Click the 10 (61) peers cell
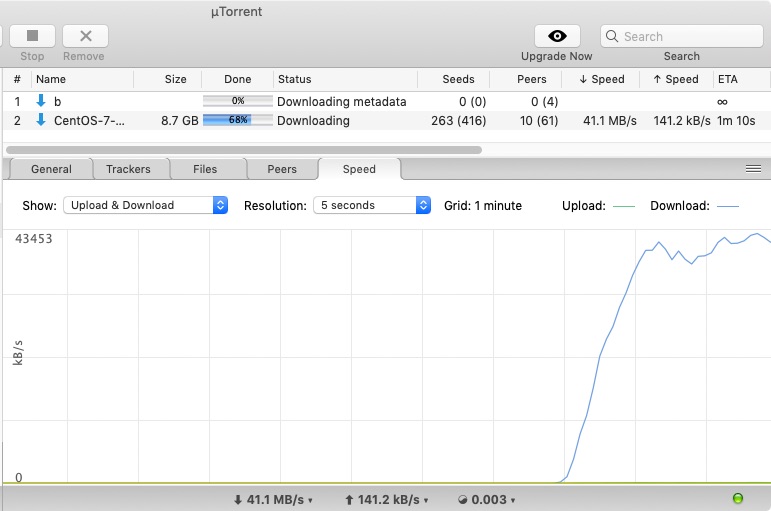The image size is (771, 511). click(x=539, y=121)
